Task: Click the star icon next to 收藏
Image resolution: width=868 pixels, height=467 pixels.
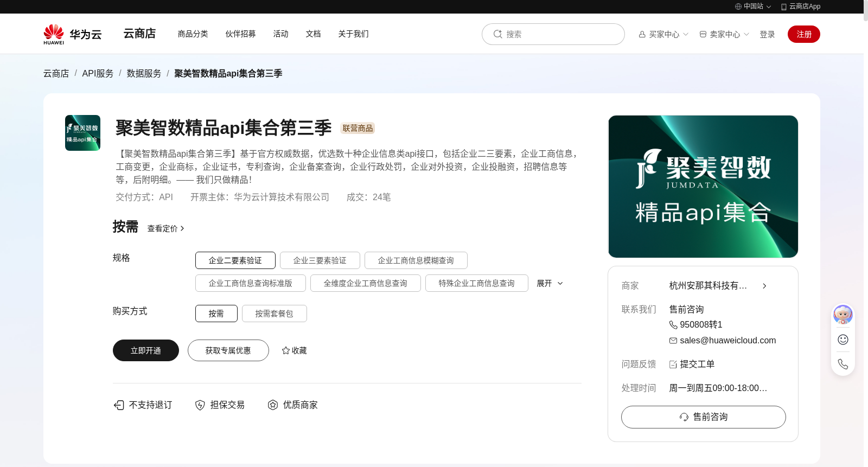Action: [x=286, y=351]
